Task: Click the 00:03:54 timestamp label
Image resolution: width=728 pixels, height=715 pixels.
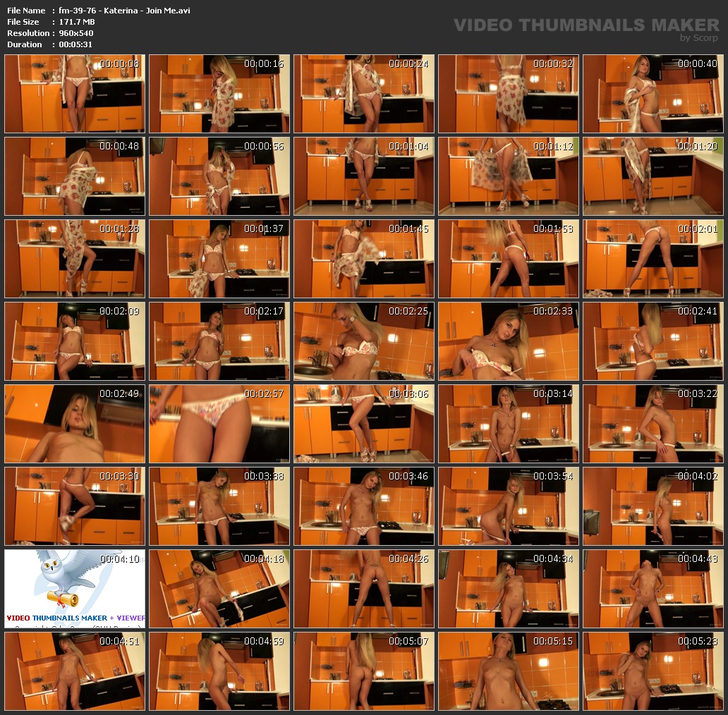Action: (553, 476)
